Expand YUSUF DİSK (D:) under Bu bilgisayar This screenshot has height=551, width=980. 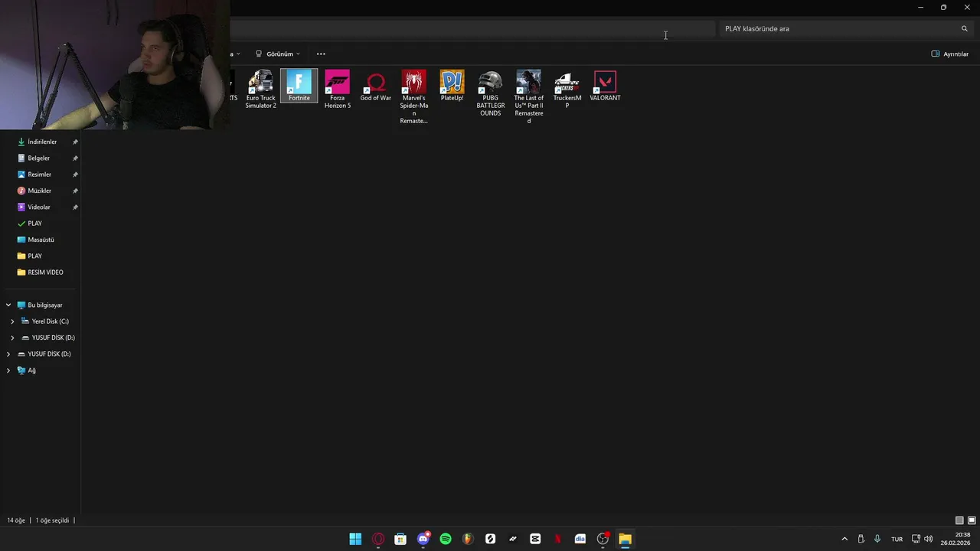[x=12, y=337]
